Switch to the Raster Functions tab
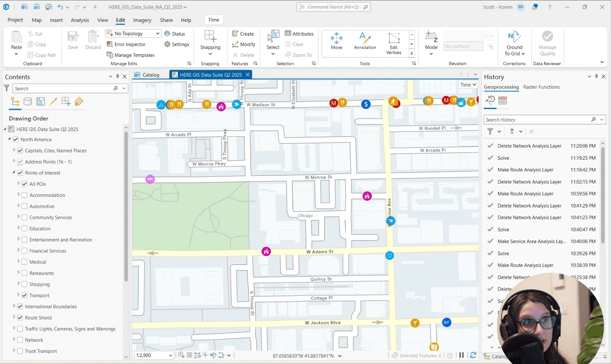611x364 pixels. (x=541, y=87)
